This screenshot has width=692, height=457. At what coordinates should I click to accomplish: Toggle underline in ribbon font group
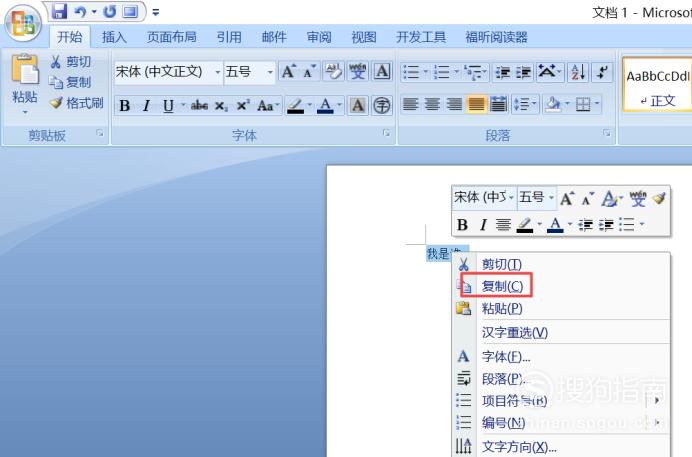tap(168, 106)
